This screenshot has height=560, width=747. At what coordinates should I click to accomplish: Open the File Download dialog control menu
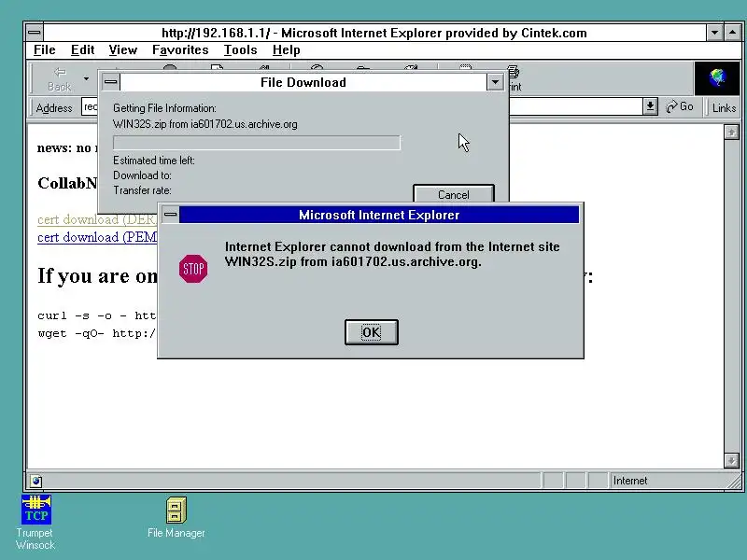tap(110, 82)
